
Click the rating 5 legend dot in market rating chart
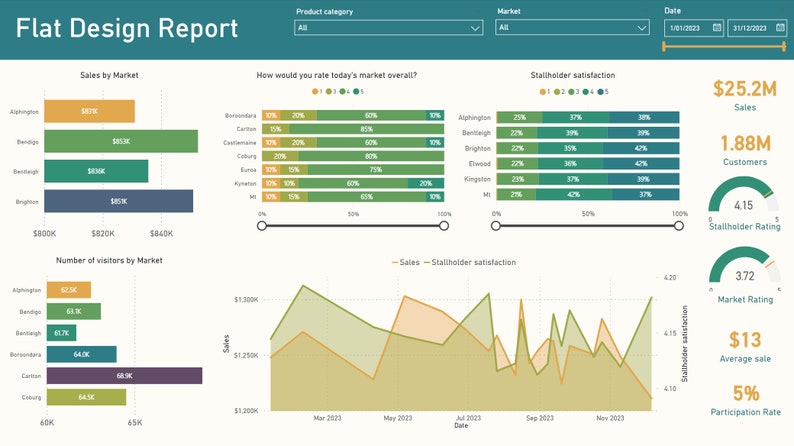point(356,92)
